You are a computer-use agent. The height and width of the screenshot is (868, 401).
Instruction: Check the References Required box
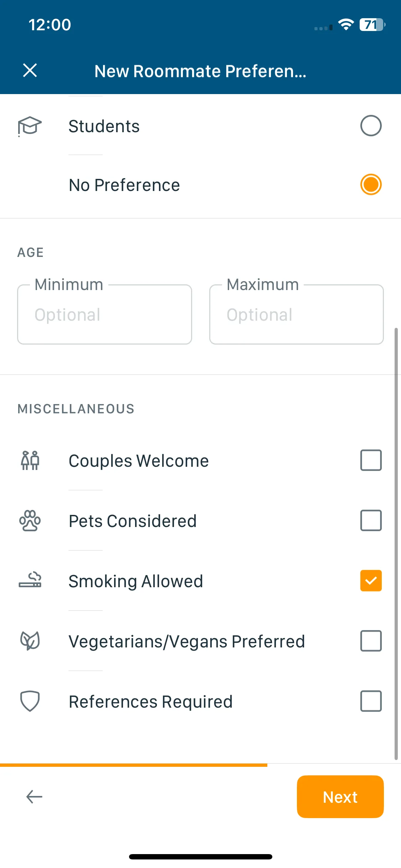(x=371, y=701)
